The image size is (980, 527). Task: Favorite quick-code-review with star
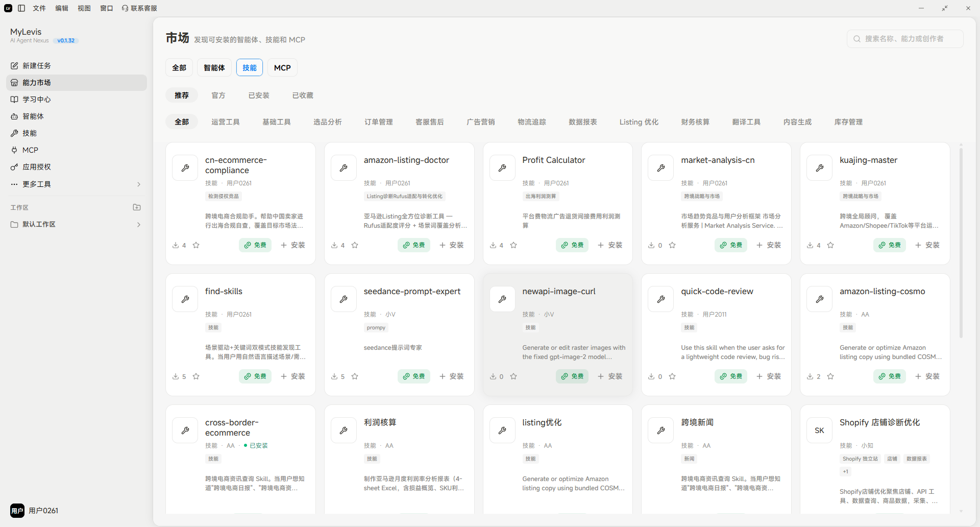672,376
